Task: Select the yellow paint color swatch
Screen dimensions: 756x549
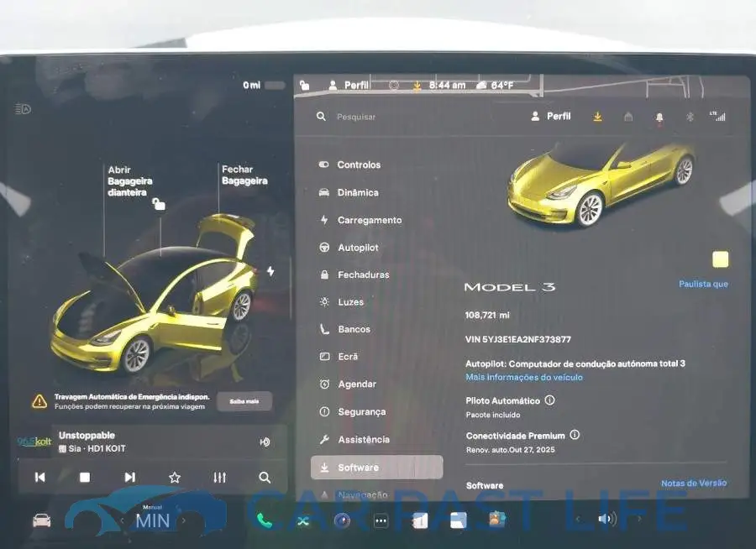Action: [x=721, y=259]
